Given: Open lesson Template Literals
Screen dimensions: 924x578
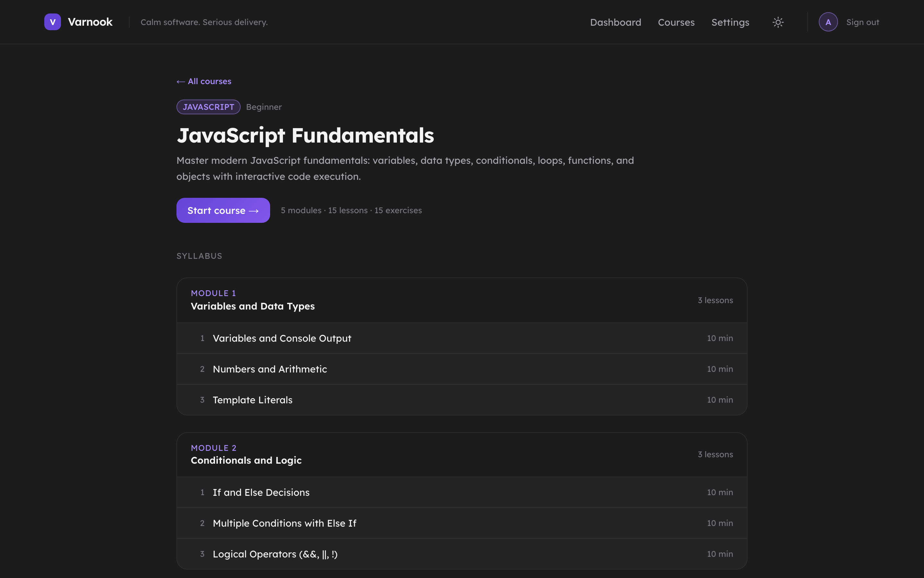Looking at the screenshot, I should (x=462, y=400).
